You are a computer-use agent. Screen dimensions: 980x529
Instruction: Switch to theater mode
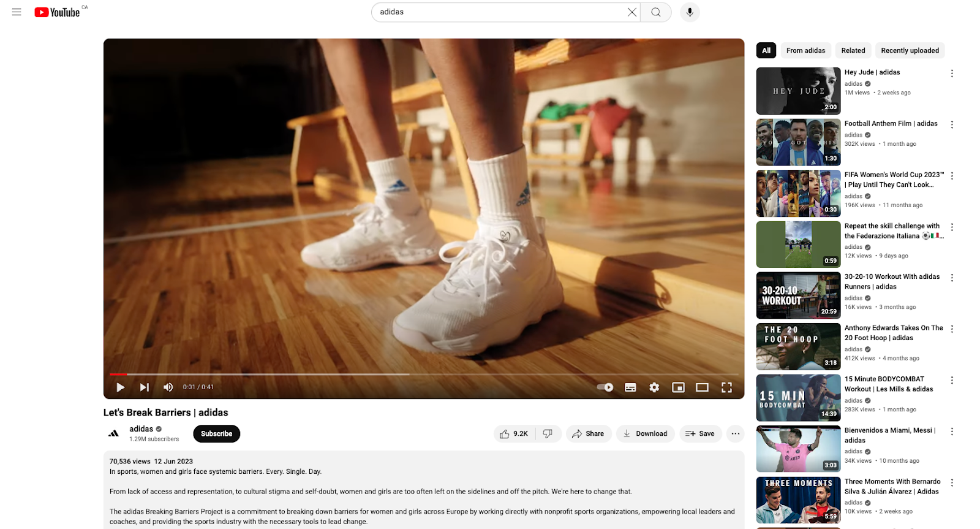[702, 387]
